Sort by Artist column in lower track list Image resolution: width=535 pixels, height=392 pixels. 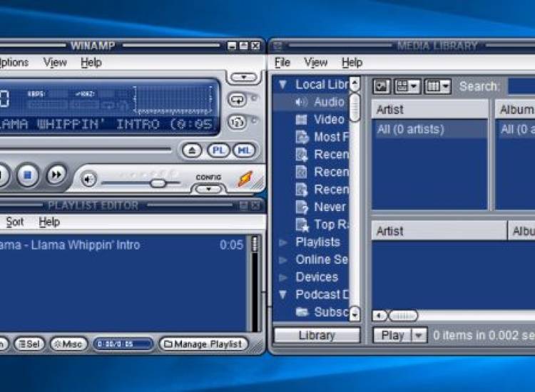[439, 231]
